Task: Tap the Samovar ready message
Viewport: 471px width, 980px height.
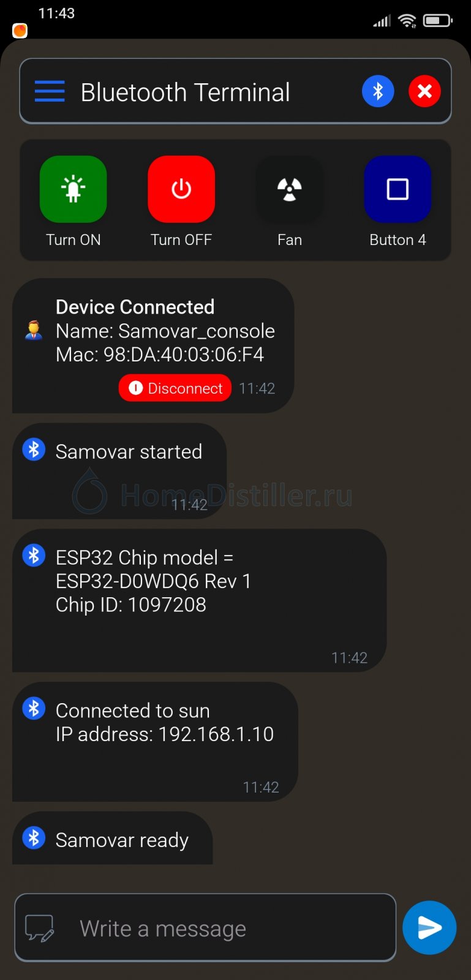Action: point(112,838)
